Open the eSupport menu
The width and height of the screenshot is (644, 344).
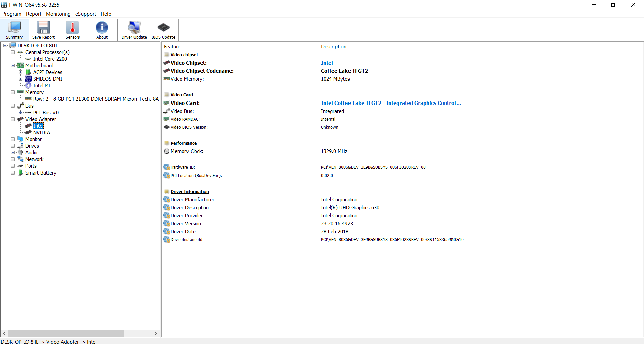86,14
